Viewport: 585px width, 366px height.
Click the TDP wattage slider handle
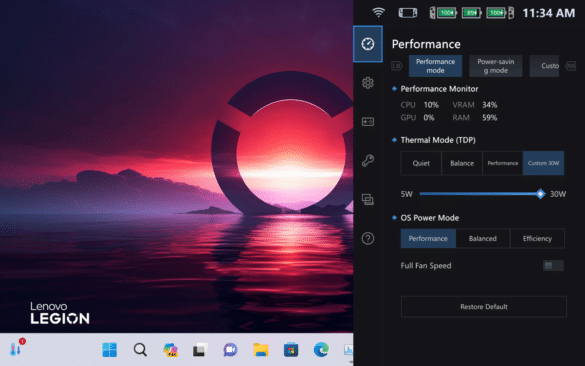pyautogui.click(x=540, y=194)
